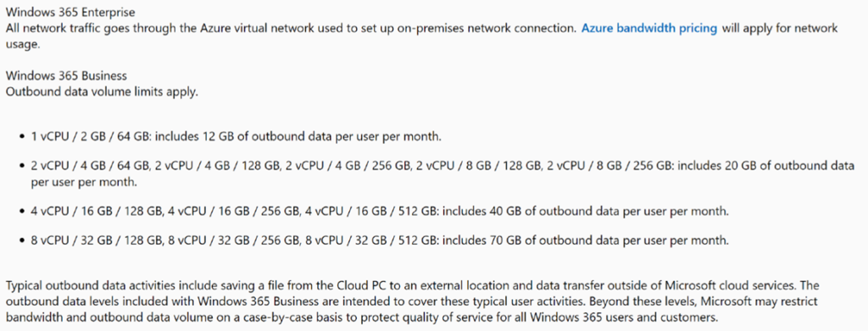The height and width of the screenshot is (331, 868).
Task: Click the Windows 365 Enterprise heading
Action: (x=70, y=11)
